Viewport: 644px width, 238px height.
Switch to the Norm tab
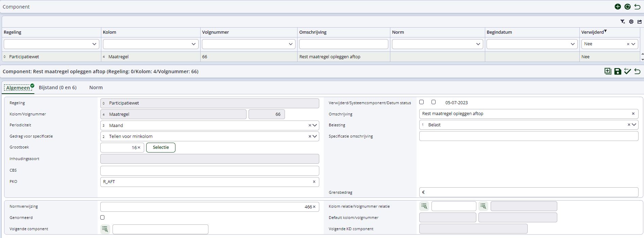(x=96, y=88)
